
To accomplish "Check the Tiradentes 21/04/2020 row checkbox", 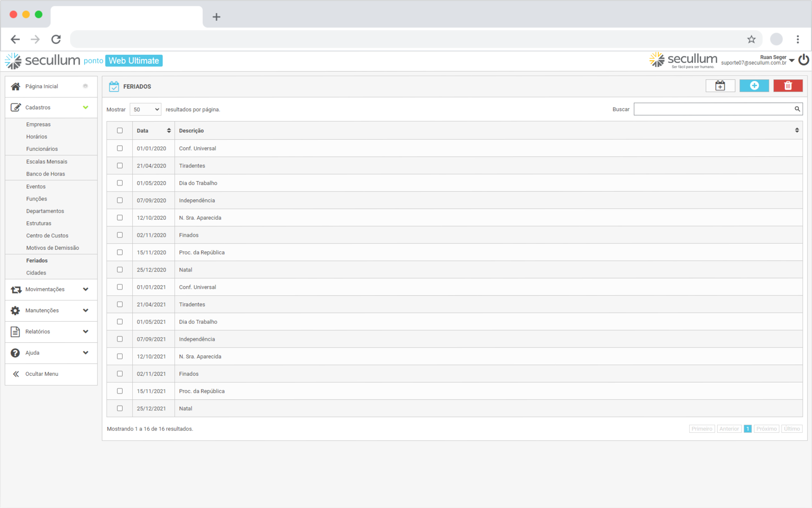I will pos(120,166).
